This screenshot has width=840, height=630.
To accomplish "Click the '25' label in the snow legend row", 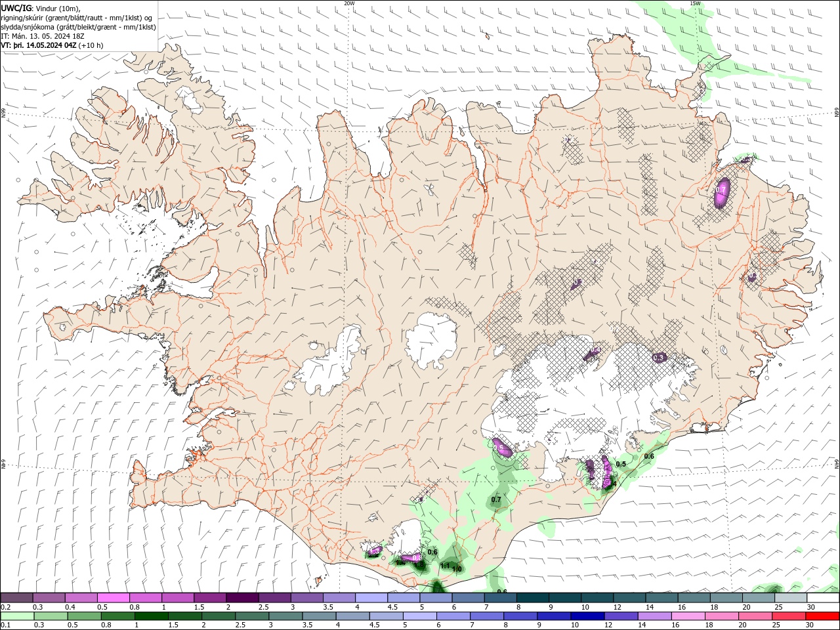I will pyautogui.click(x=778, y=607).
